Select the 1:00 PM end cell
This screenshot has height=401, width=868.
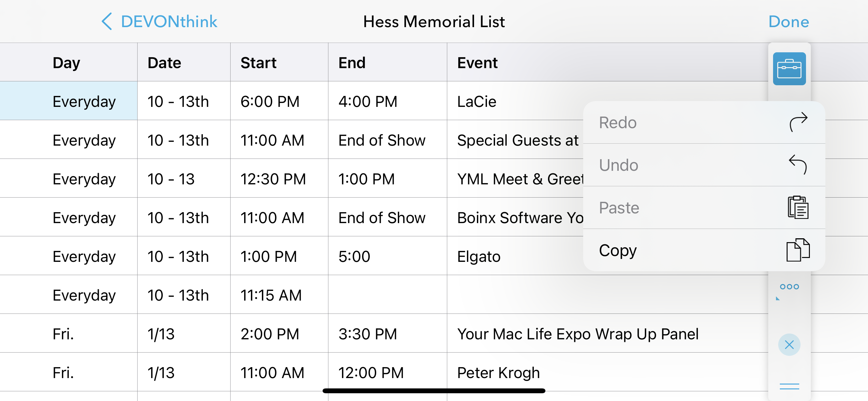tap(387, 178)
